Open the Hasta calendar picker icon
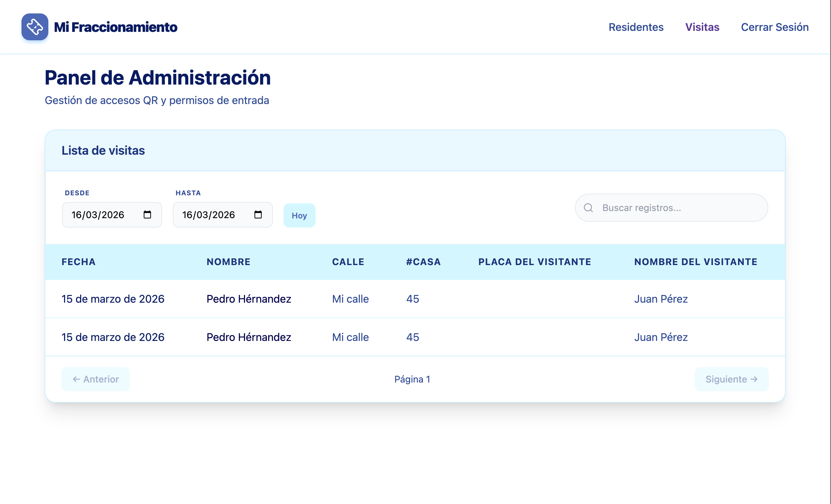 258,215
